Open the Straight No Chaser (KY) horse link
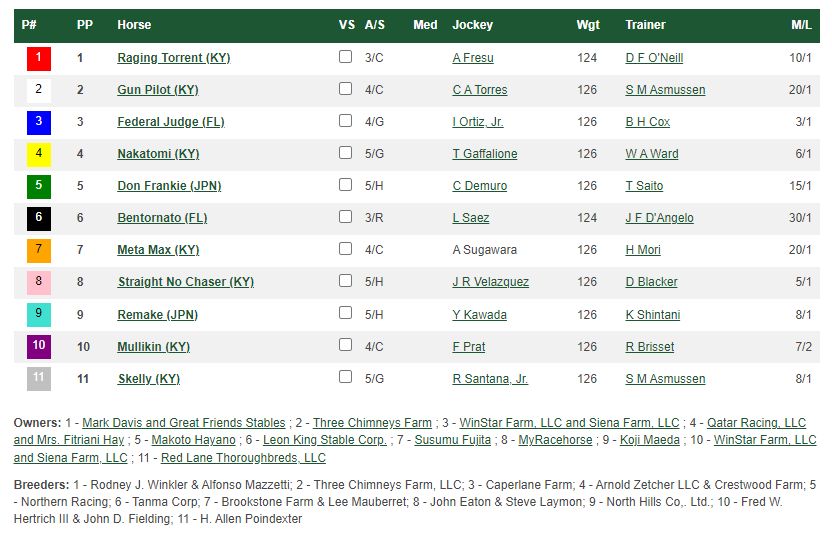The width and height of the screenshot is (832, 533). 186,282
